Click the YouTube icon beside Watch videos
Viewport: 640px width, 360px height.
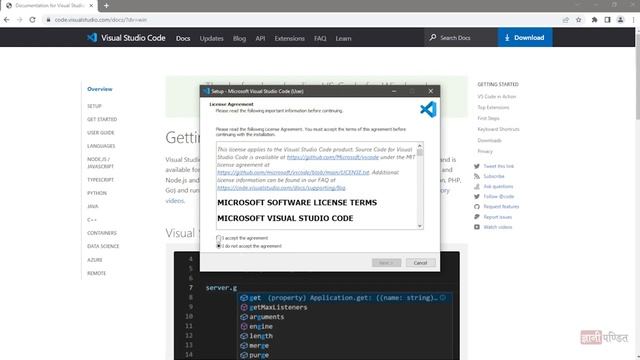click(x=477, y=227)
